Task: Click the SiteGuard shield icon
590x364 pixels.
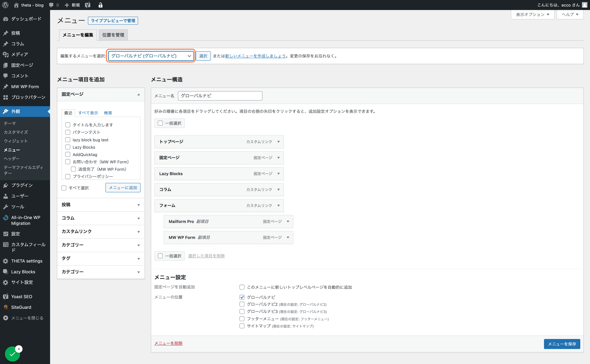Action: (5, 307)
